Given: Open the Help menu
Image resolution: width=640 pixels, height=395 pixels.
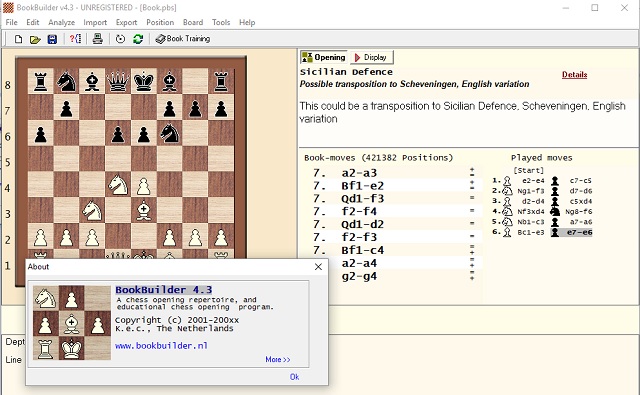Looking at the screenshot, I should (247, 22).
